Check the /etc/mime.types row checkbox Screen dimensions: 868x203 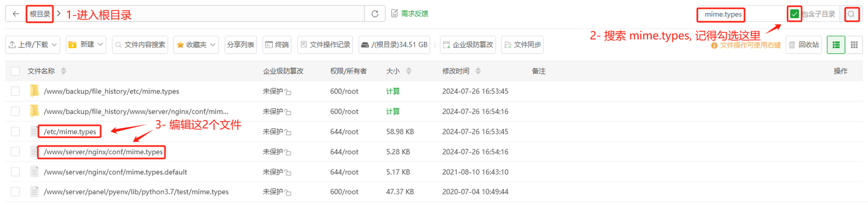[x=15, y=132]
